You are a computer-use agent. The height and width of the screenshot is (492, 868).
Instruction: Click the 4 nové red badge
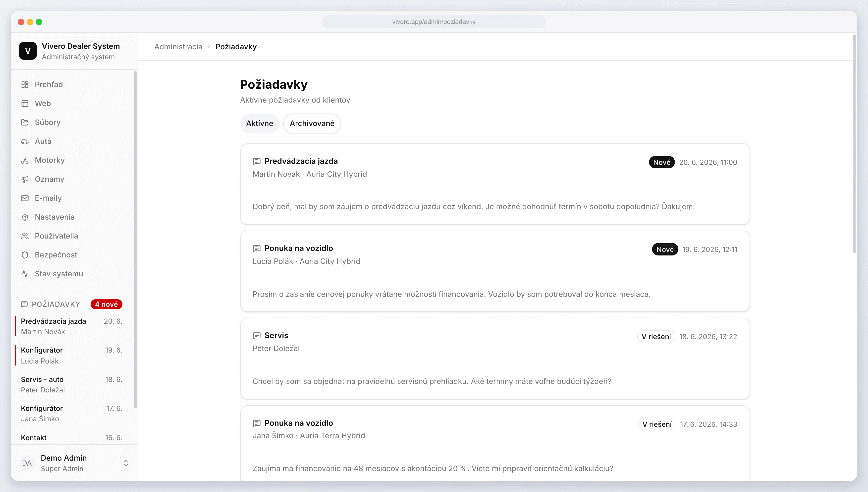coord(107,304)
